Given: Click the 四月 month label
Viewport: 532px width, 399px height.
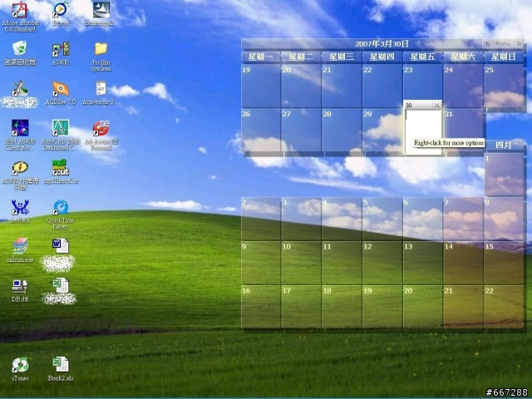Looking at the screenshot, I should pyautogui.click(x=503, y=145).
